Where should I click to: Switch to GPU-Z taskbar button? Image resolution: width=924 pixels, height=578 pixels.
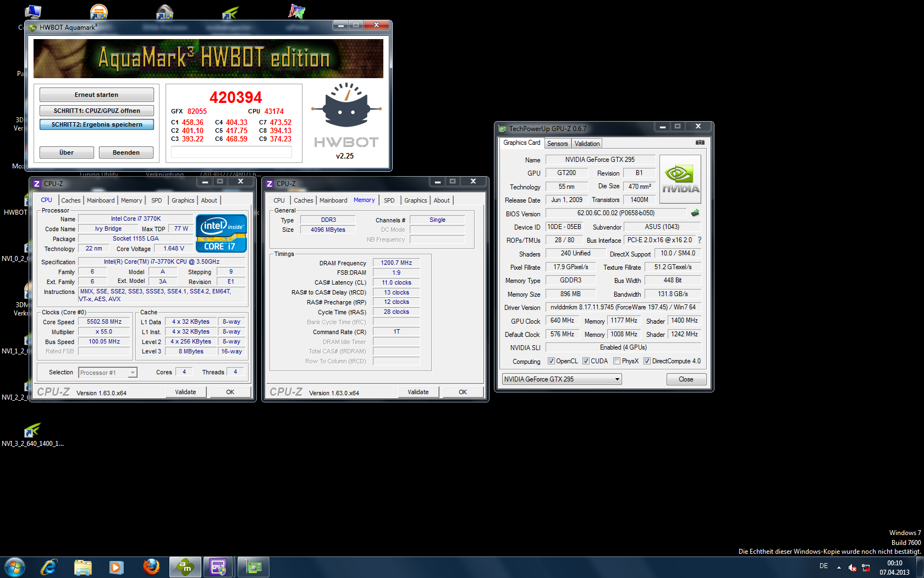tap(254, 567)
